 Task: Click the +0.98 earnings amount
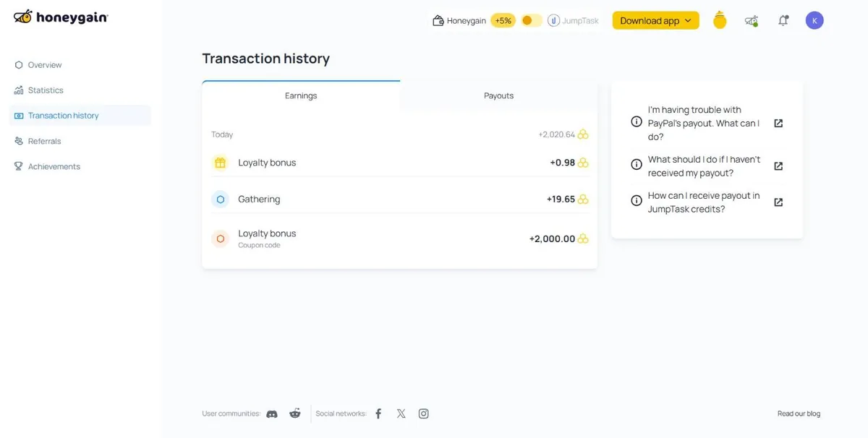pyautogui.click(x=562, y=163)
